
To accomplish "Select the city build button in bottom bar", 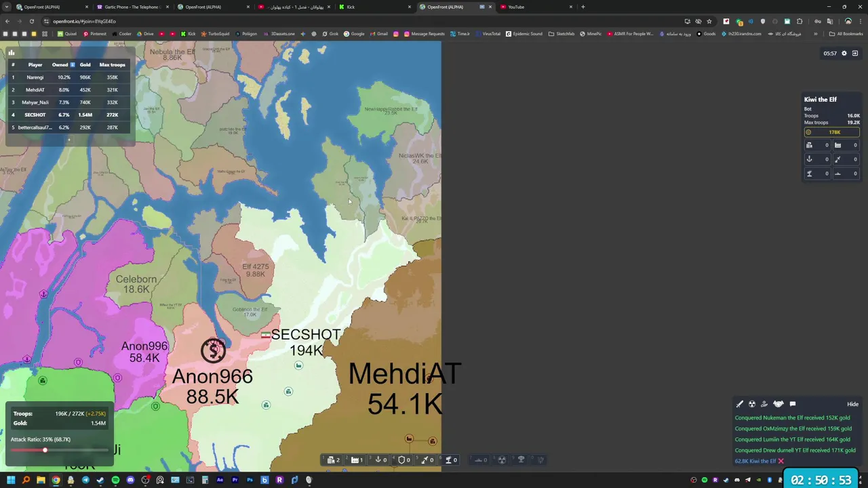I will pos(333,460).
